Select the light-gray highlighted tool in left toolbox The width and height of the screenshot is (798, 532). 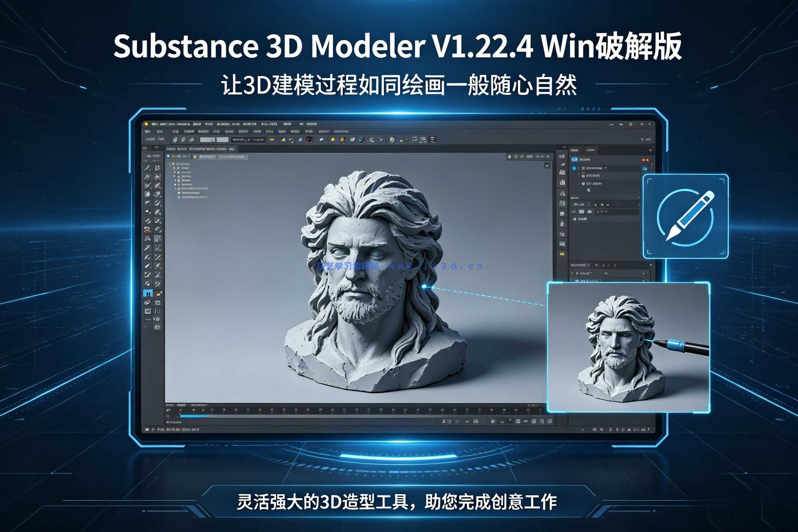click(158, 238)
